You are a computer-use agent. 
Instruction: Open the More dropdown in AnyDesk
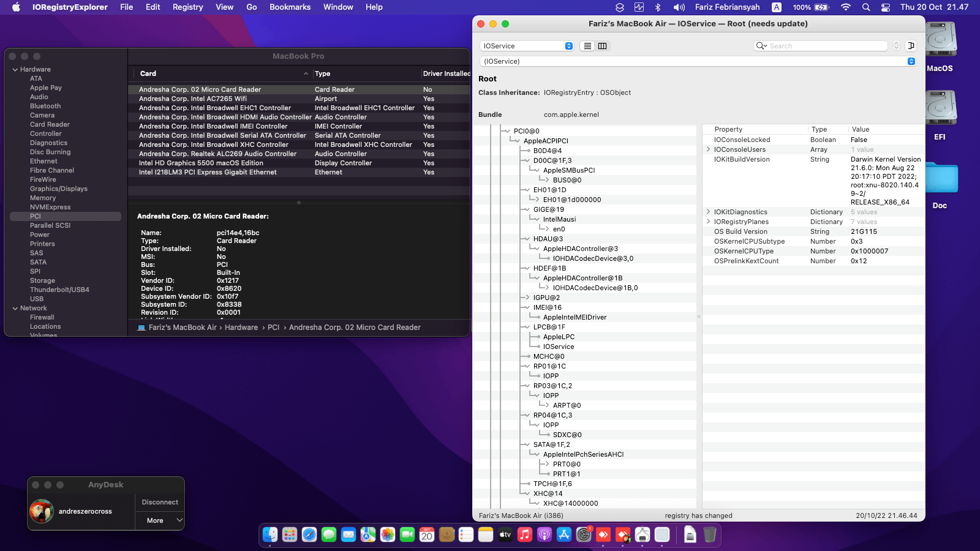[160, 520]
